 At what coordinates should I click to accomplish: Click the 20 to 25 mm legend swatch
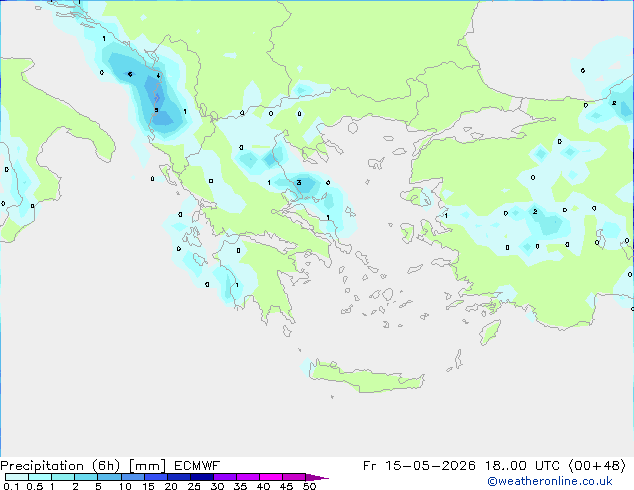point(179,477)
